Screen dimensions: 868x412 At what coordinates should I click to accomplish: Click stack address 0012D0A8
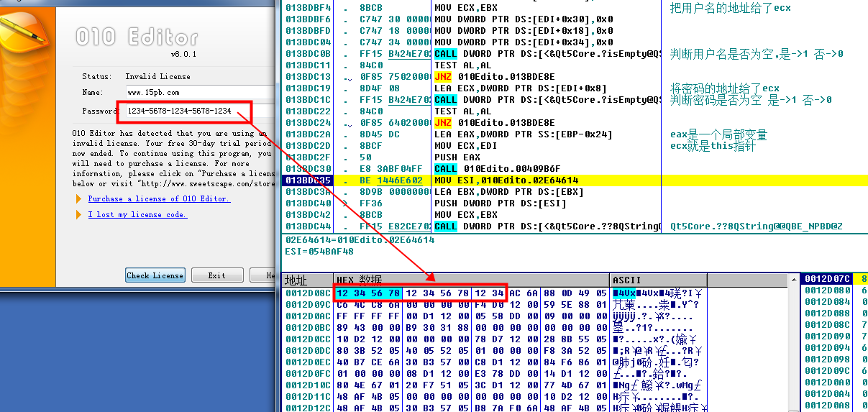click(x=827, y=405)
